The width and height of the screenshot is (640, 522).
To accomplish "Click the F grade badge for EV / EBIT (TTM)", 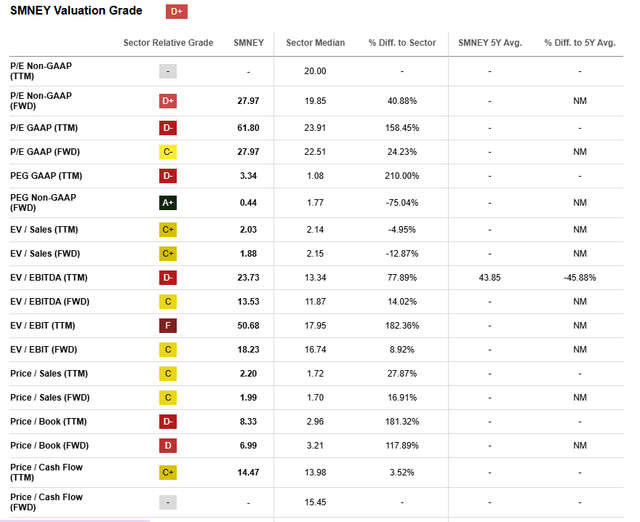I will [168, 325].
